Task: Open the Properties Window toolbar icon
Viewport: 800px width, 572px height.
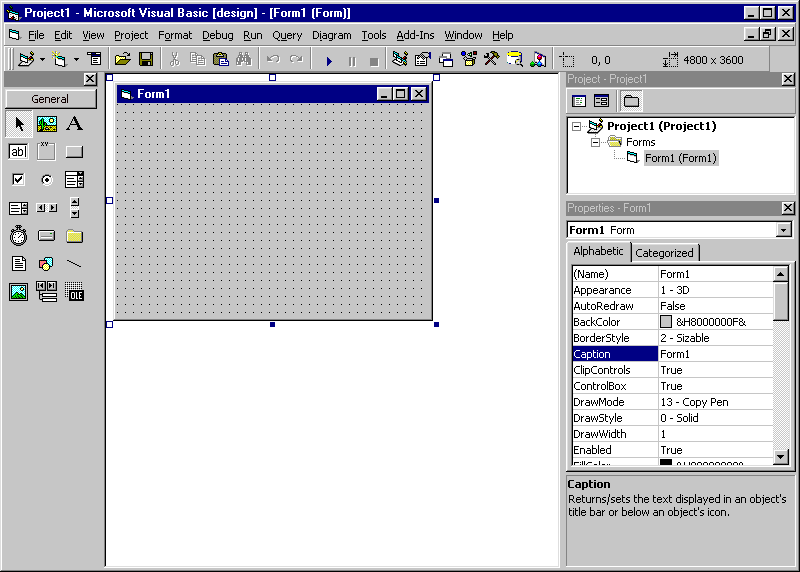Action: (423, 60)
